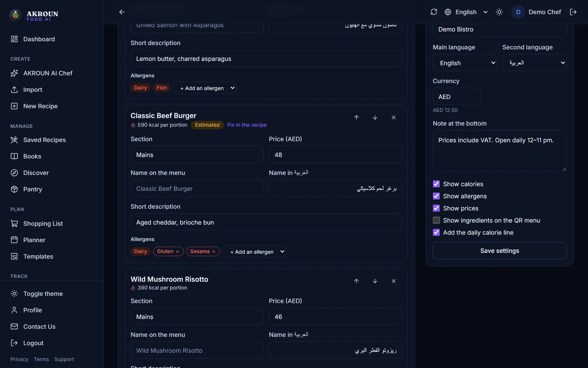The width and height of the screenshot is (588, 368).
Task: Uncheck Show calories checkbox
Action: pos(436,184)
